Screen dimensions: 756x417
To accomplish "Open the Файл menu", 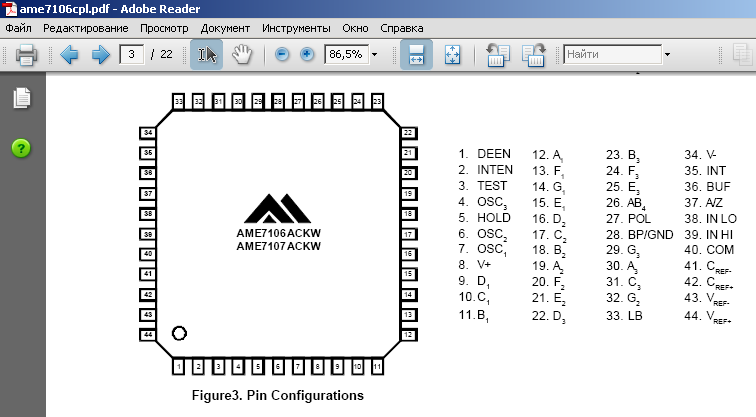I will [18, 28].
